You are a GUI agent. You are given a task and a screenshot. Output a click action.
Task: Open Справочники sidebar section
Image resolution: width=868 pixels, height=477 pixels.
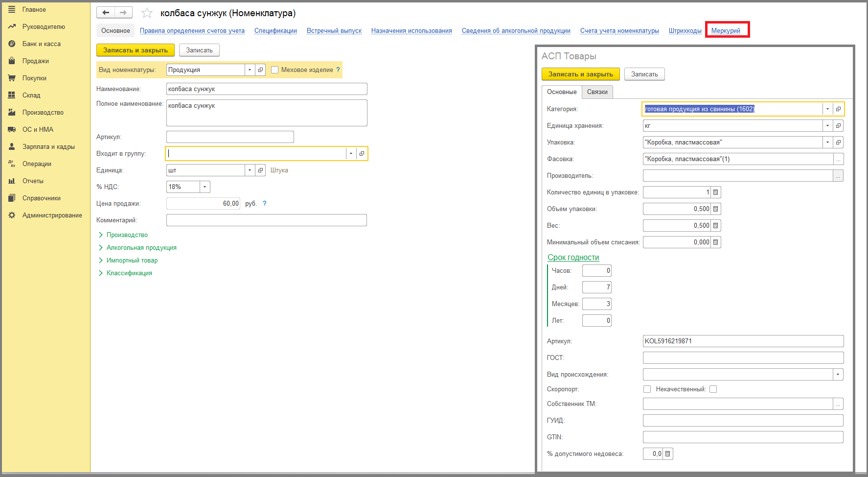tap(42, 198)
